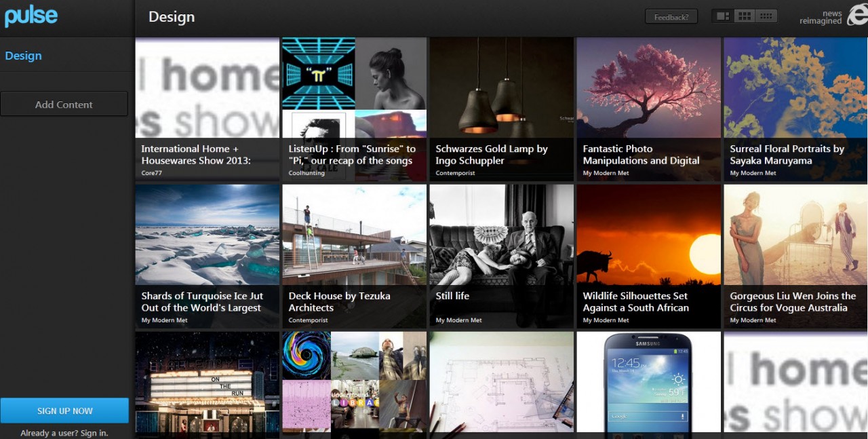Open the Schwarzes Gold Lamp headline
This screenshot has height=439, width=868.
[492, 155]
